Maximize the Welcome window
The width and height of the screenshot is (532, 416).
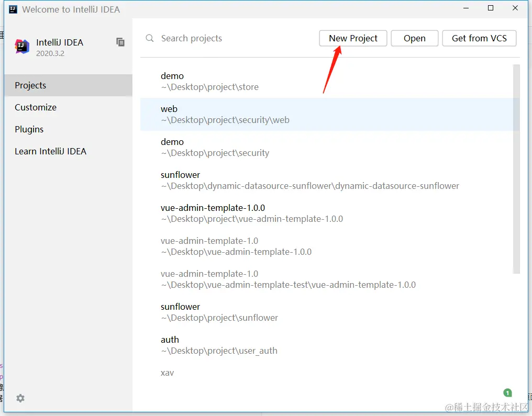pos(491,8)
